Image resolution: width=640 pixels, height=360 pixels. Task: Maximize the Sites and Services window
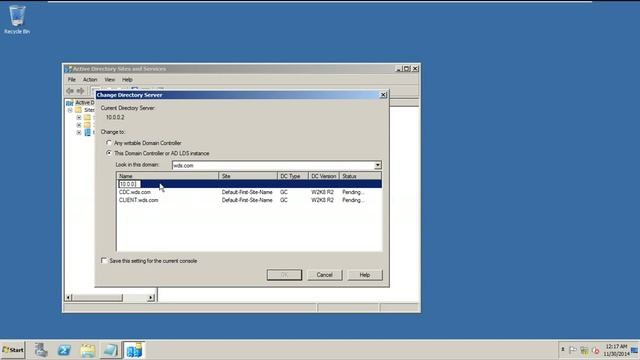[407, 69]
